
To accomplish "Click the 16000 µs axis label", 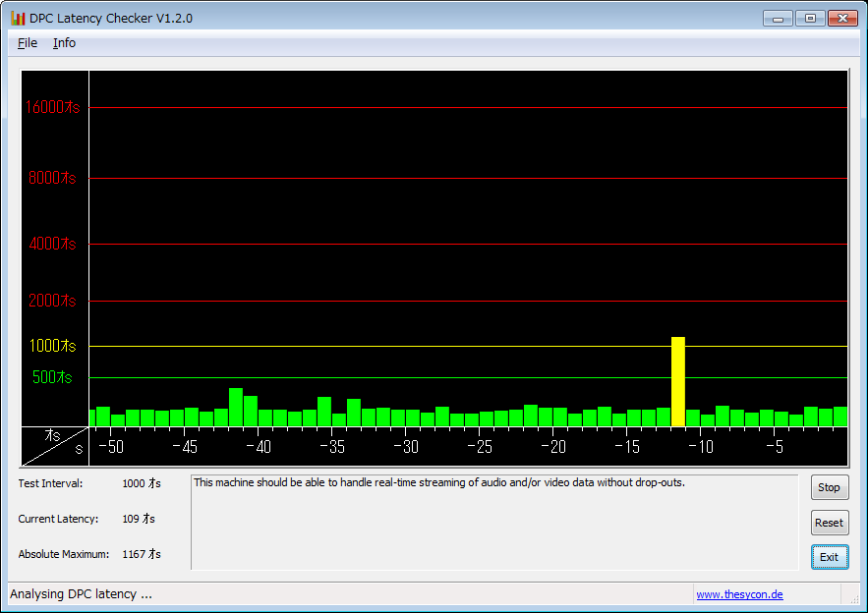I will click(x=52, y=107).
